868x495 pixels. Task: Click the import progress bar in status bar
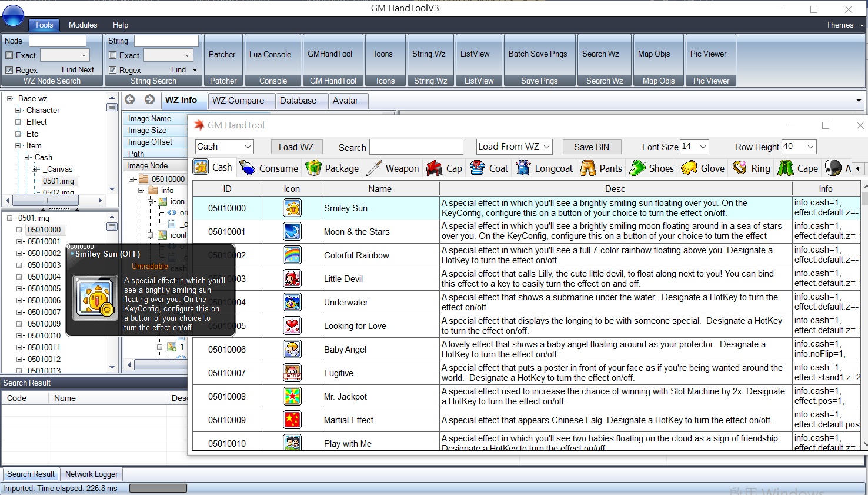coord(159,487)
